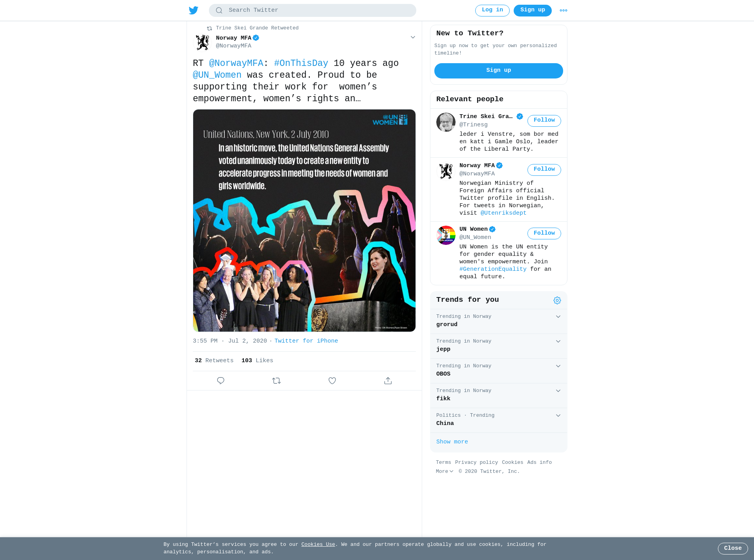The image size is (754, 560).
Task: Open the #OnThisDay hashtag link
Action: (x=301, y=63)
